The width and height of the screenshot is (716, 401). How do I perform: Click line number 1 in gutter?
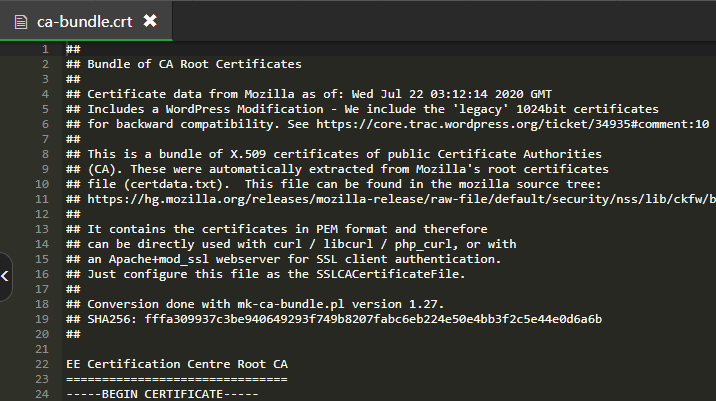45,49
